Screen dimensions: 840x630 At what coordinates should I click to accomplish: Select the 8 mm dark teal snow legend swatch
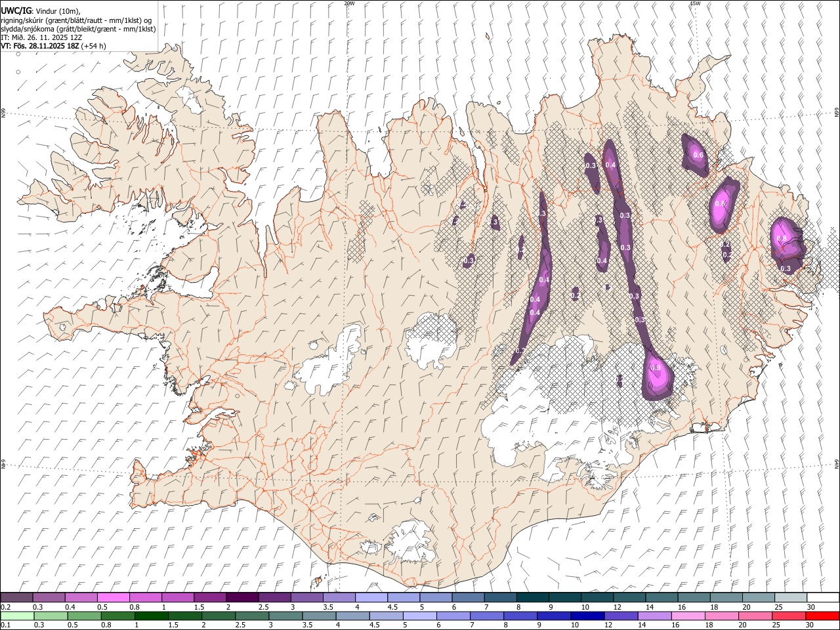533,597
